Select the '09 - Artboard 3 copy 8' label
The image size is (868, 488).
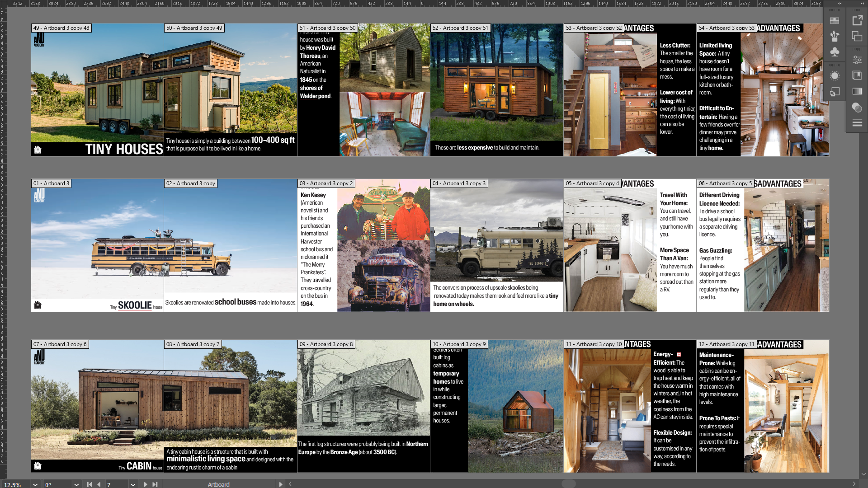[x=326, y=344]
